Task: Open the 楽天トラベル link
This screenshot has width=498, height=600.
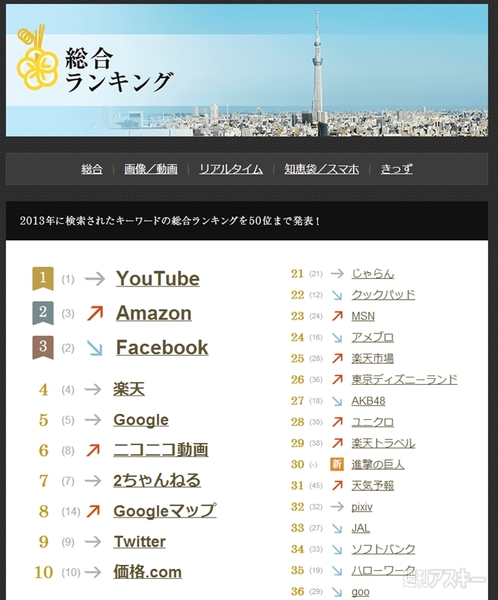Action: coord(383,443)
